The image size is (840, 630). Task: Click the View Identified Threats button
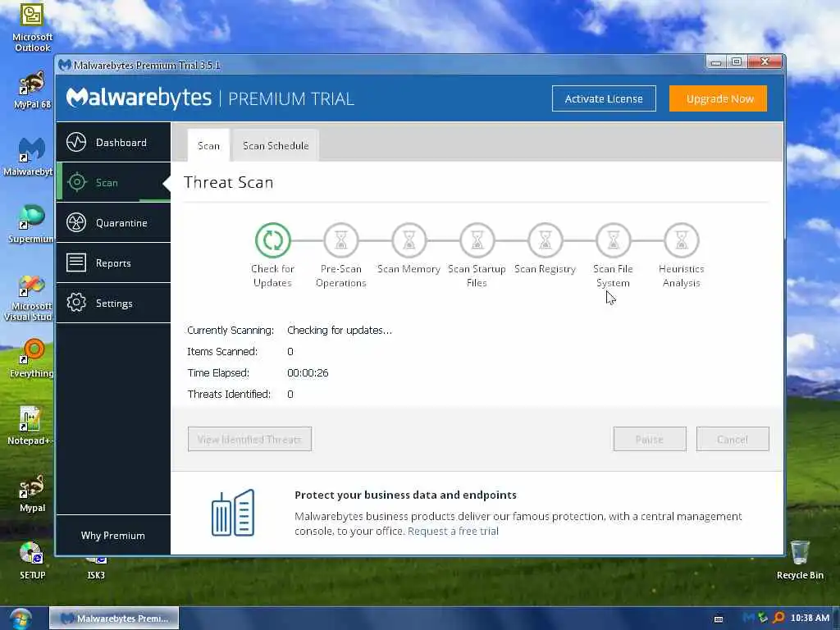coord(249,440)
